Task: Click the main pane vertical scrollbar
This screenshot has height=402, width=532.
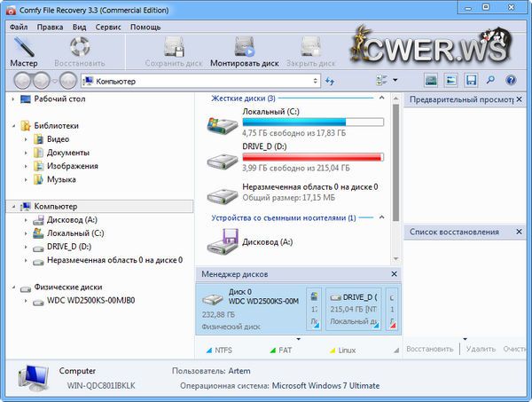Action: (x=395, y=162)
